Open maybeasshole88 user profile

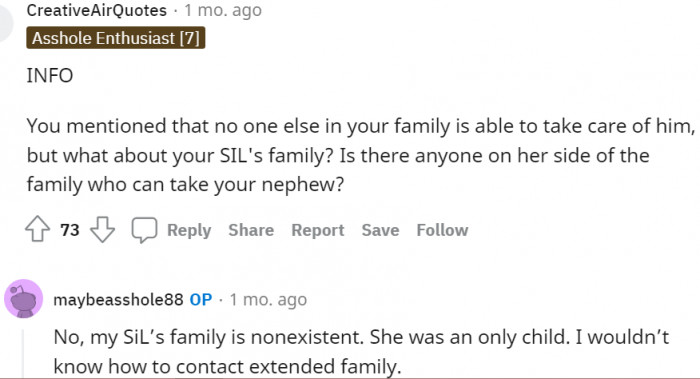pos(118,300)
